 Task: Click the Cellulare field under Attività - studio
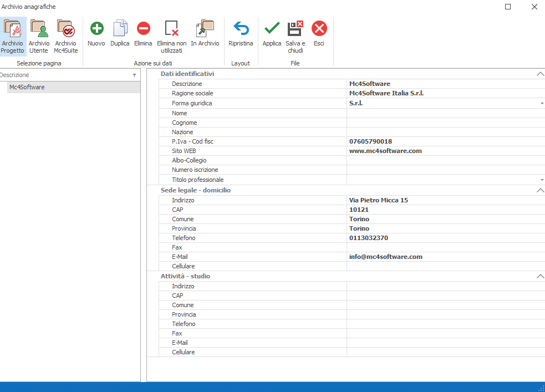446,352
